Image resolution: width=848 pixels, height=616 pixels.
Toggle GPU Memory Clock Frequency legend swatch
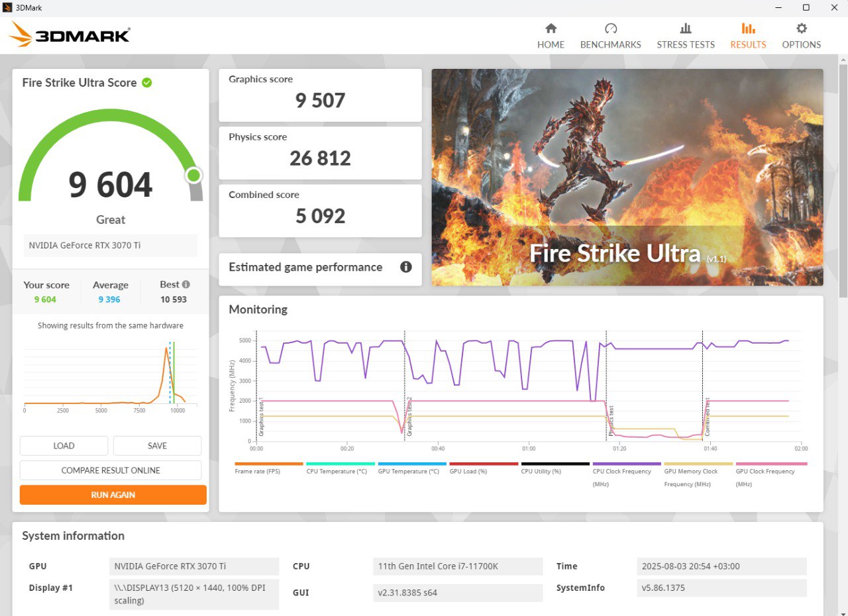click(x=698, y=464)
